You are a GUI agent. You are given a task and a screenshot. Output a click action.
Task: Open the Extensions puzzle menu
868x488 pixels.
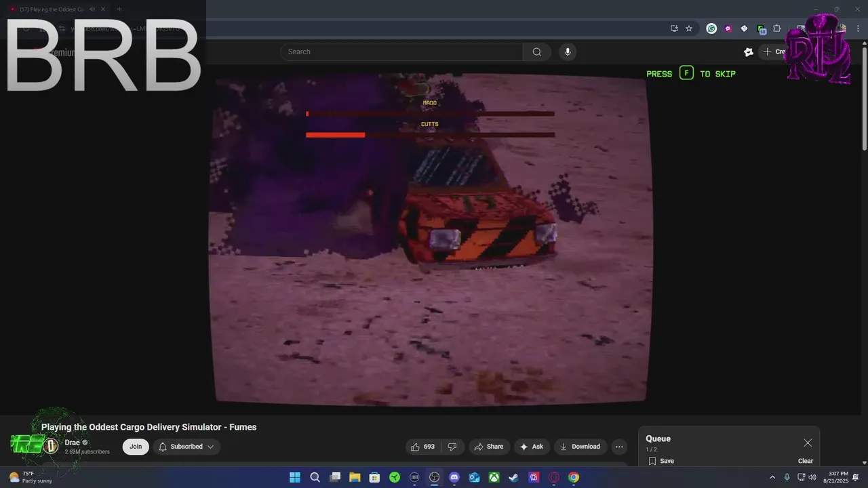point(777,28)
